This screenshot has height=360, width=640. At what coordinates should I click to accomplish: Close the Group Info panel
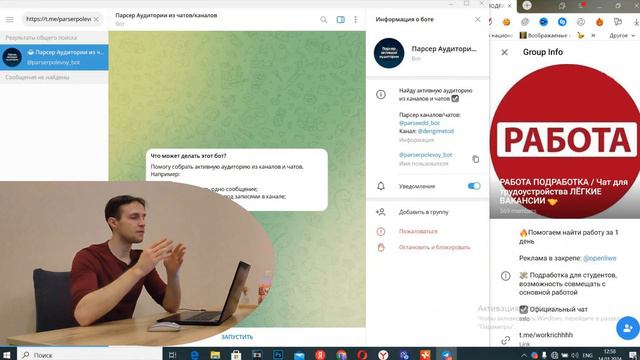click(504, 52)
